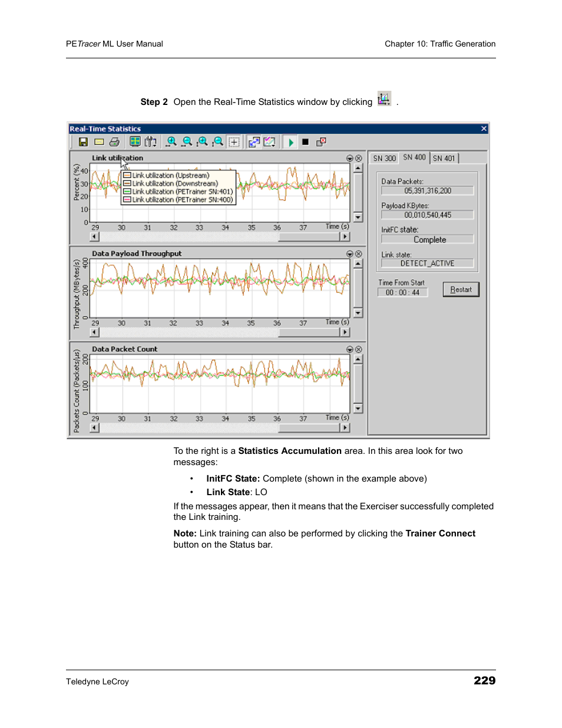Click the first horizontal zoom in magnifier
The image size is (562, 728).
171,141
